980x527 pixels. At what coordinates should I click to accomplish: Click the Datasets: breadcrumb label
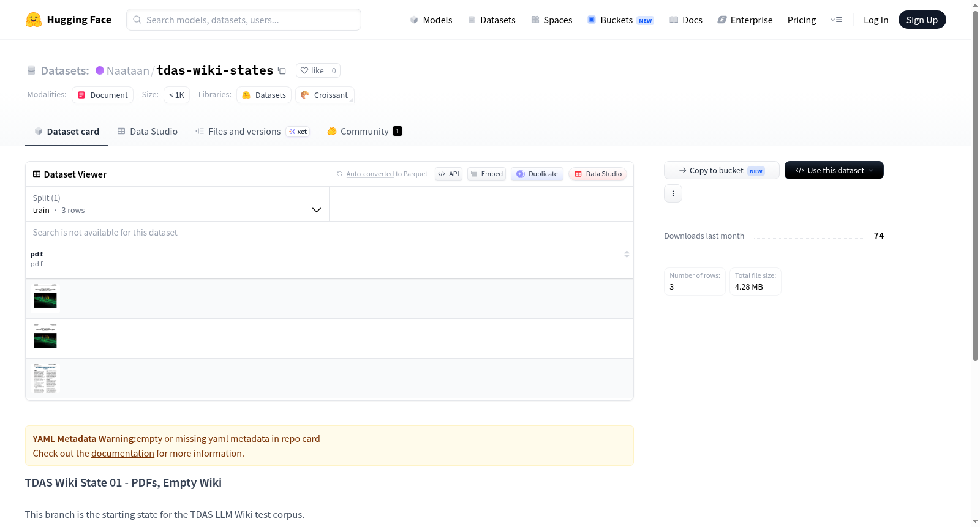click(65, 70)
